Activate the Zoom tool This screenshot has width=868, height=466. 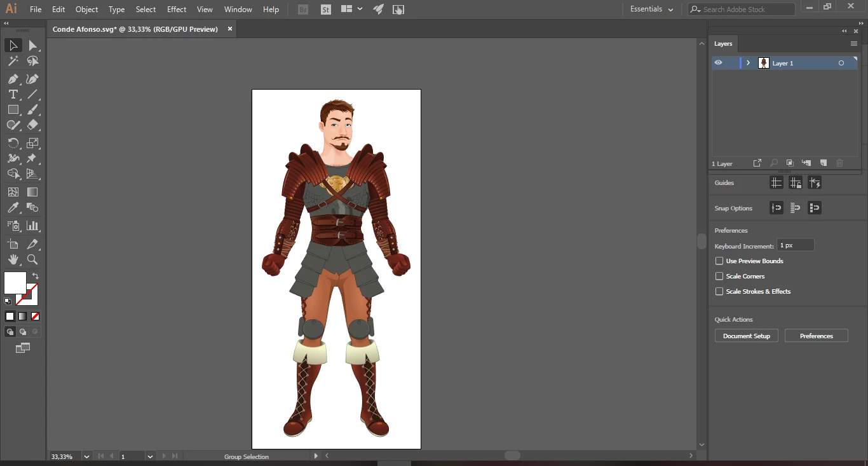(x=32, y=259)
